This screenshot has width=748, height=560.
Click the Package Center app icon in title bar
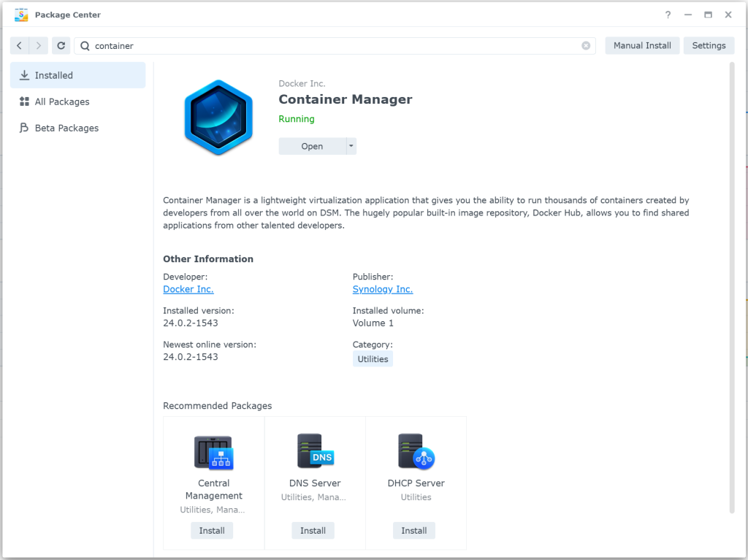click(x=21, y=15)
